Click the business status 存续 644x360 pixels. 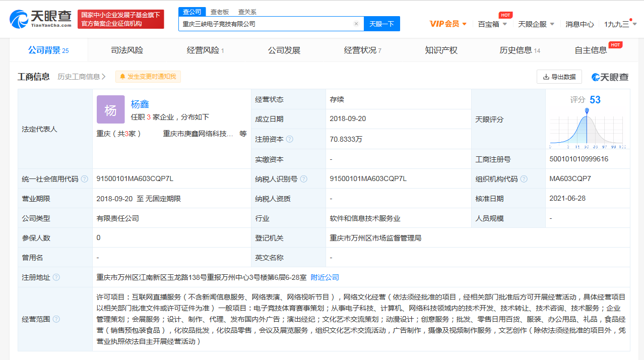337,99
